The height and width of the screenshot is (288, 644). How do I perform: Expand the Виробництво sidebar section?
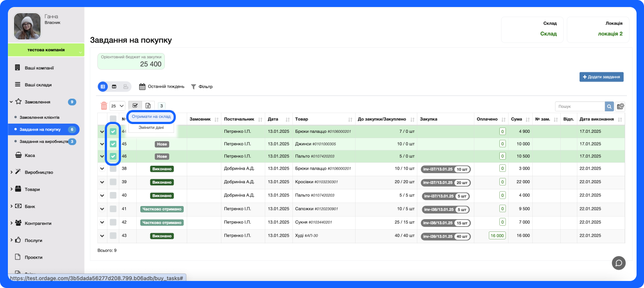(x=11, y=172)
